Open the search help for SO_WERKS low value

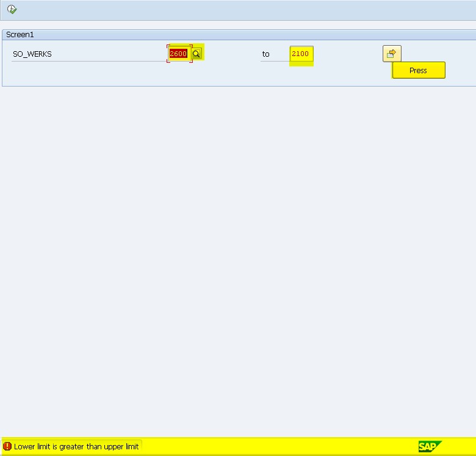pos(197,54)
